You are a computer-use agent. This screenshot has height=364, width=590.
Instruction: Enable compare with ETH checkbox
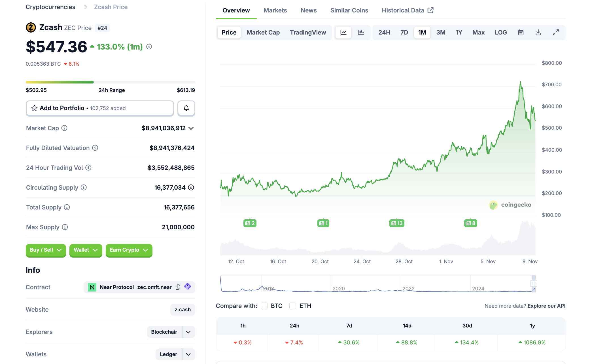(293, 306)
